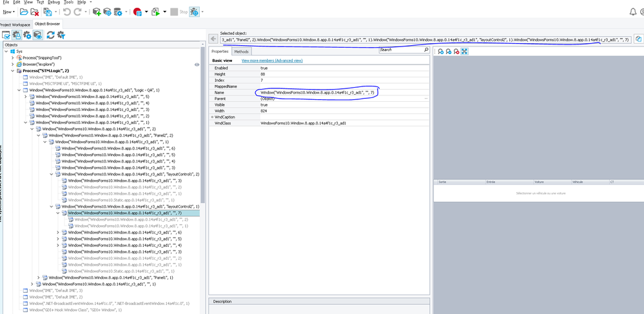
Task: Collapse the Process("STM.Logic", 2) node
Action: [x=13, y=70]
